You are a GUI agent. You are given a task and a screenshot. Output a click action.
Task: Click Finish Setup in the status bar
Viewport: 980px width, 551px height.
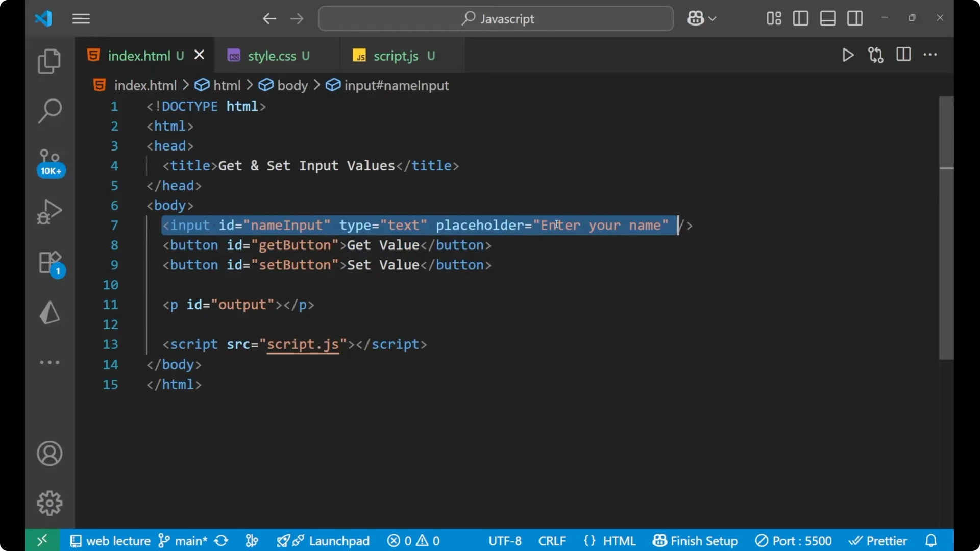[x=695, y=541]
